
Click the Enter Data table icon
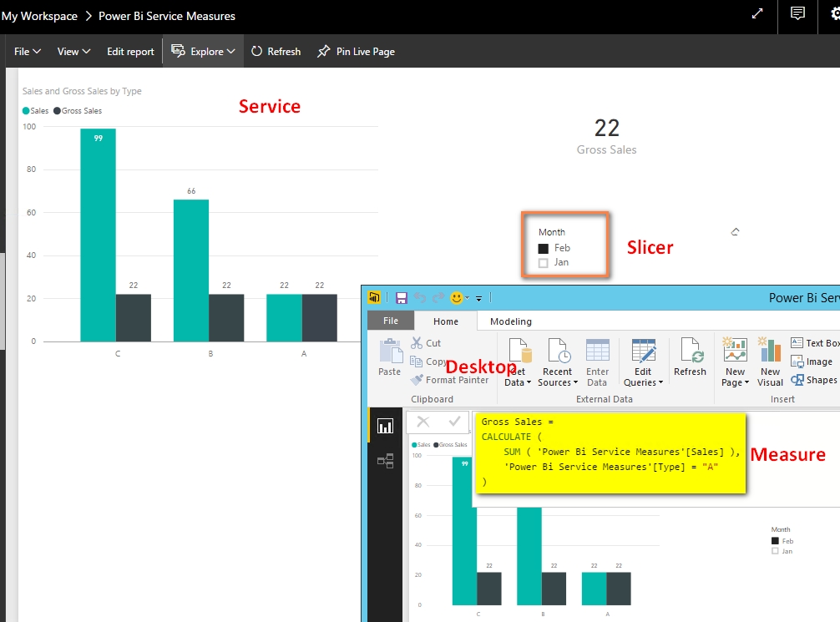[x=597, y=351]
